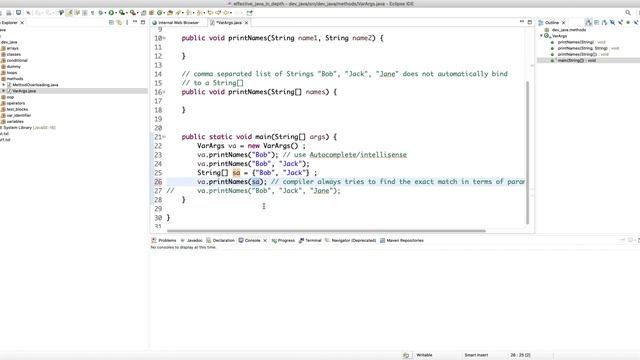The height and width of the screenshot is (360, 640).
Task: Open the Run dropdown arrow in the toolbar
Action: [116, 13]
